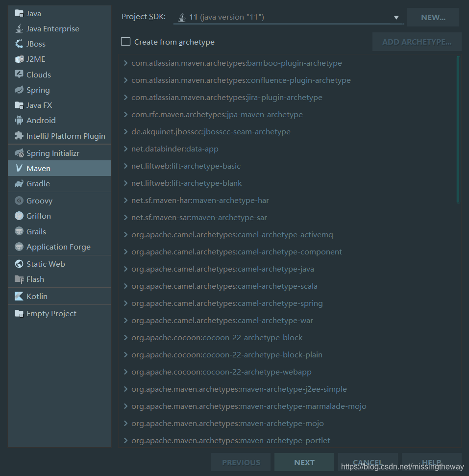Click the Spring leaf icon

click(x=19, y=90)
